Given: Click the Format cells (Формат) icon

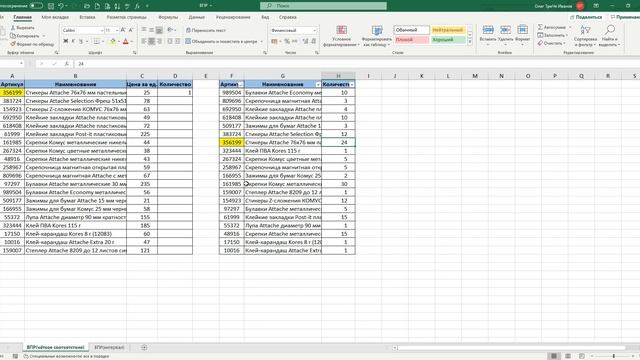Looking at the screenshot, I should coord(522,30).
